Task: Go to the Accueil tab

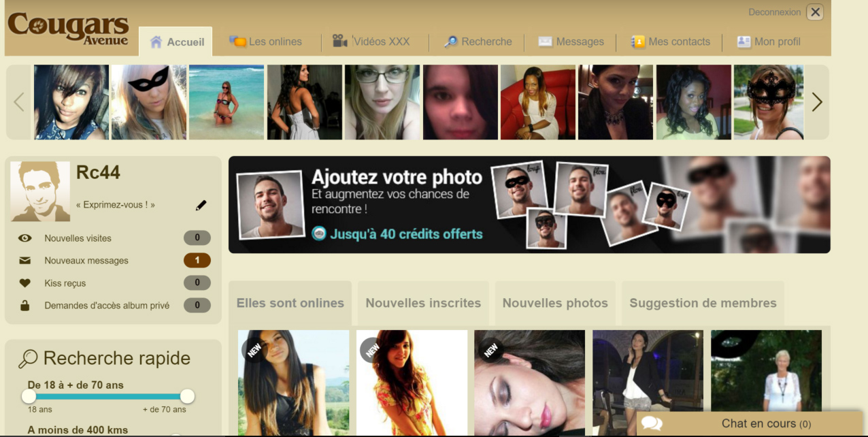Action: point(176,42)
